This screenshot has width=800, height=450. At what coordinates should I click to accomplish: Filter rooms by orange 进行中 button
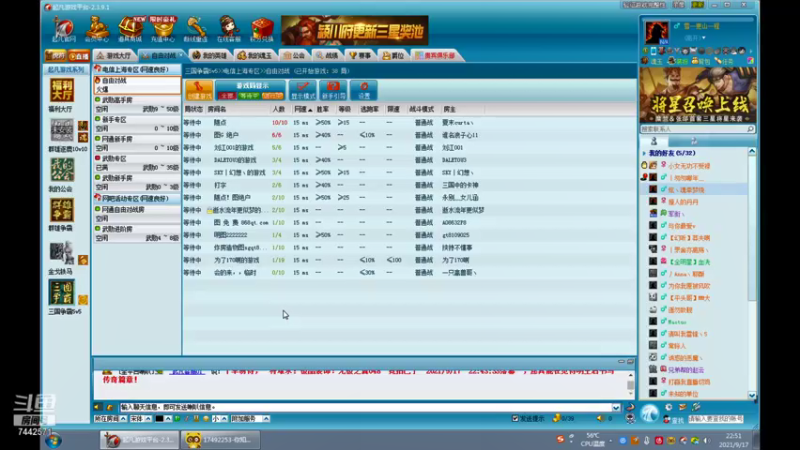click(272, 95)
